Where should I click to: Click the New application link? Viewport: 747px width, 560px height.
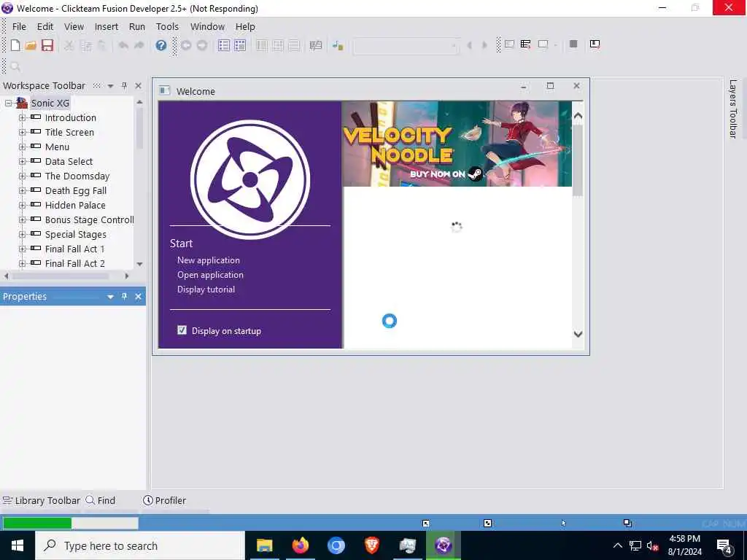pyautogui.click(x=209, y=260)
